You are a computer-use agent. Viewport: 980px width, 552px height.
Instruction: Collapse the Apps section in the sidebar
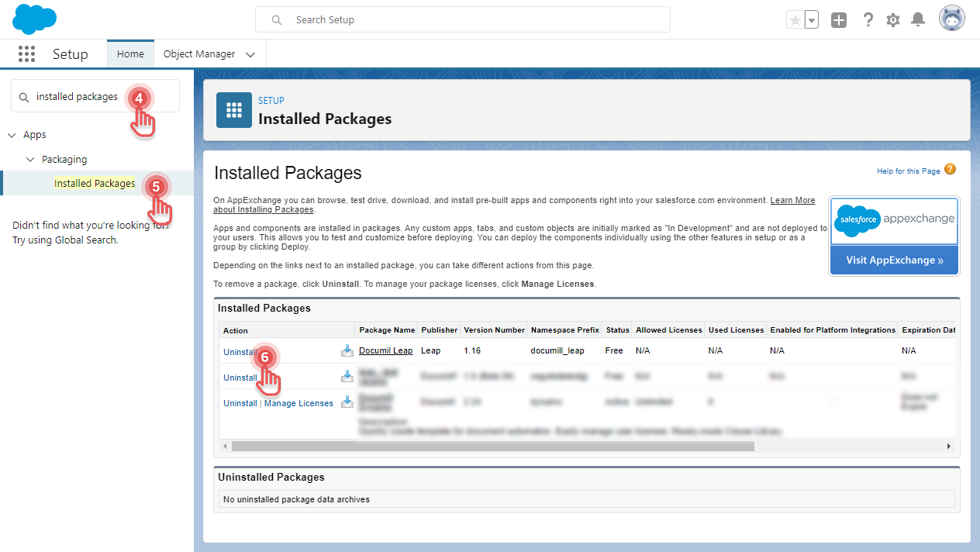tap(12, 134)
